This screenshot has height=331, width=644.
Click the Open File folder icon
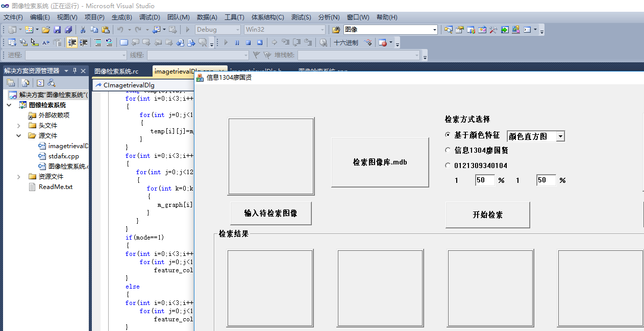(x=46, y=30)
